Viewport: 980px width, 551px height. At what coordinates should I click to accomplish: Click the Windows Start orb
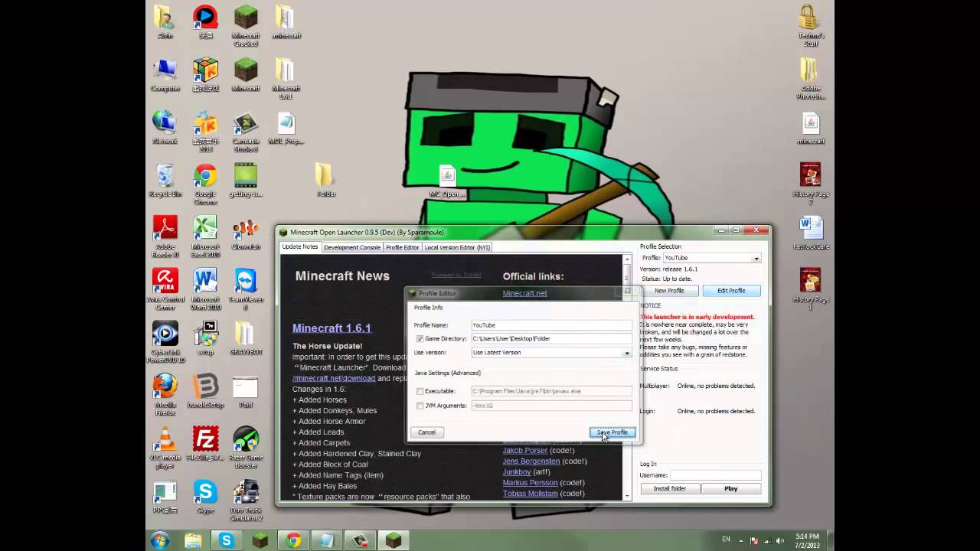160,540
